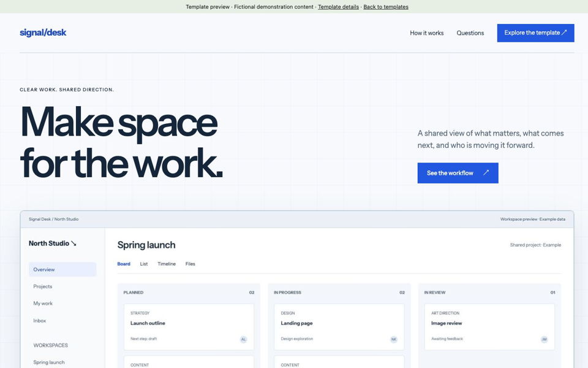Open the Files tab
This screenshot has width=588, height=368.
point(190,264)
